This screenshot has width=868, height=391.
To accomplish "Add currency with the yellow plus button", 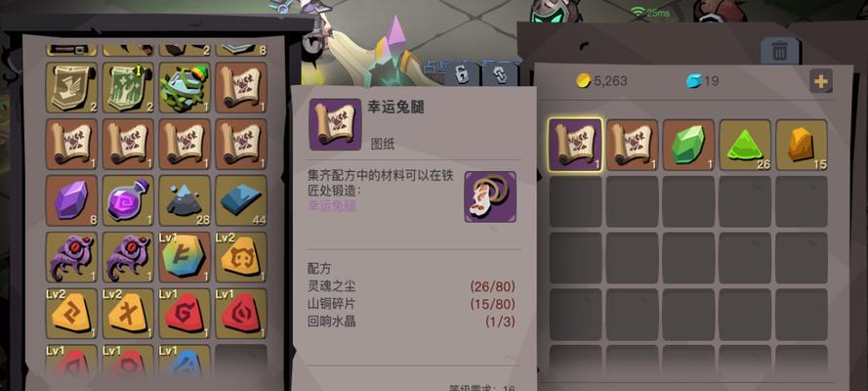I will (x=821, y=81).
